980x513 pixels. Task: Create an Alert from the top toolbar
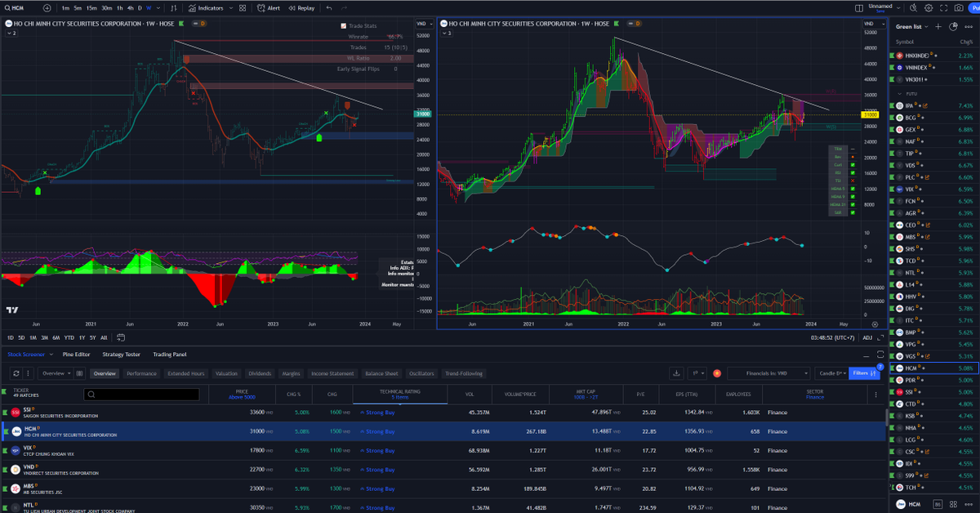(269, 7)
